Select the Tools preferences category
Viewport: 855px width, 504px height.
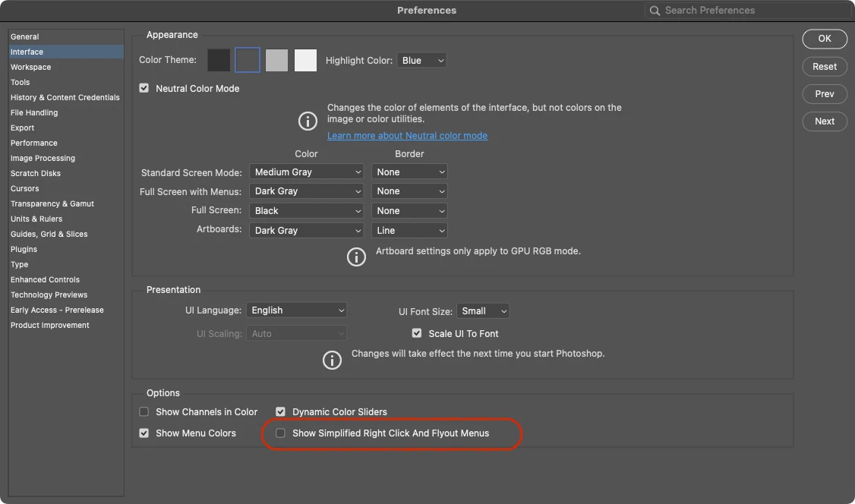click(x=66, y=82)
